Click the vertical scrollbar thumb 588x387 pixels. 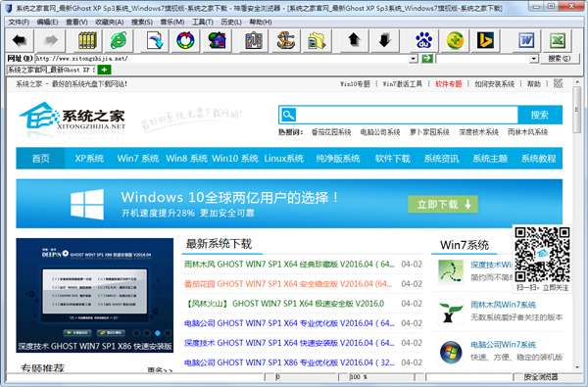[577, 110]
